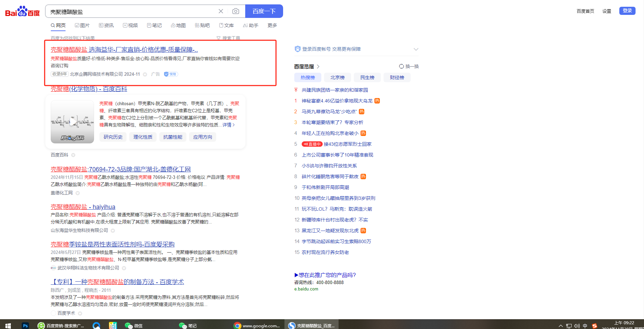Open Photoshop from the taskbar
This screenshot has width=644, height=329.
point(25,325)
